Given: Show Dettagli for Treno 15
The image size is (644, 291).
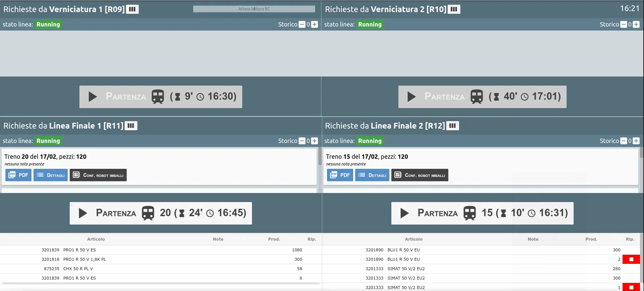Looking at the screenshot, I should tap(372, 175).
